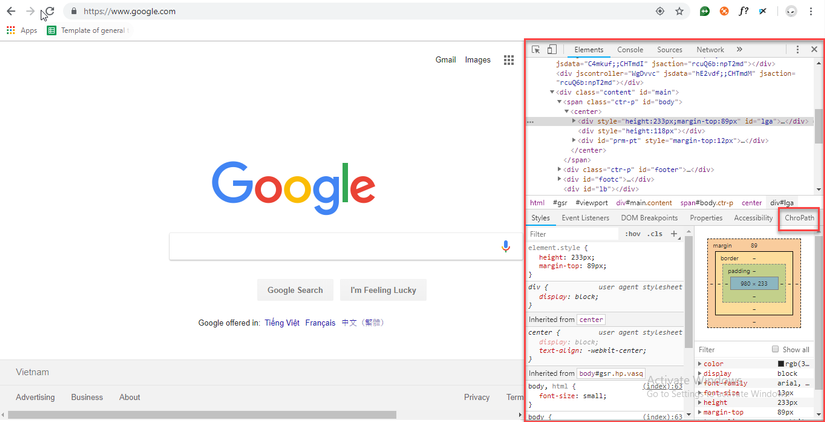Open Google apps grid icon
Viewport: 825px width, 422px height.
click(x=508, y=60)
